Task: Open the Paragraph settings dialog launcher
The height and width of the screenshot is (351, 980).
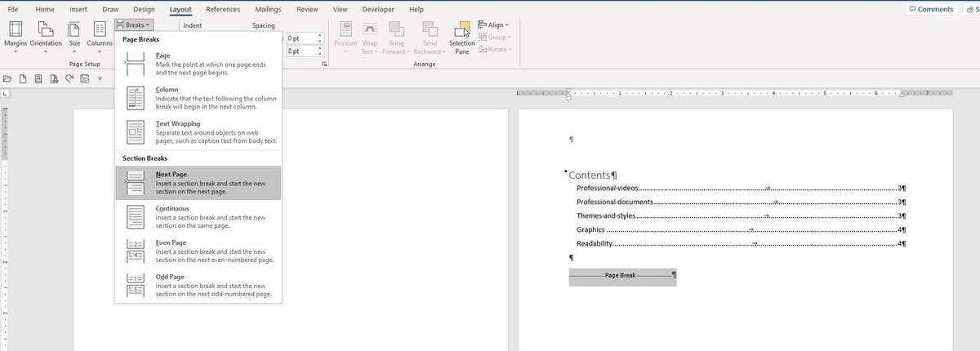Action: [324, 64]
